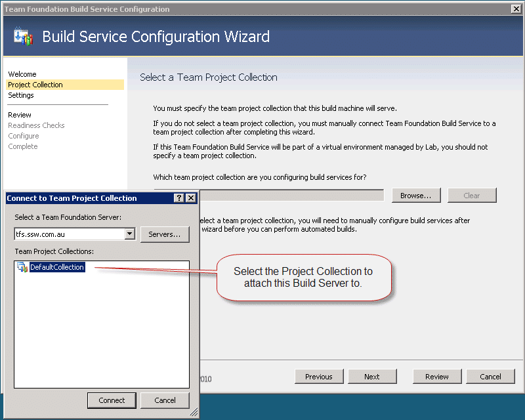Grab the Connect dialog resize grip
Screen dimensions: 525x420
194,412
